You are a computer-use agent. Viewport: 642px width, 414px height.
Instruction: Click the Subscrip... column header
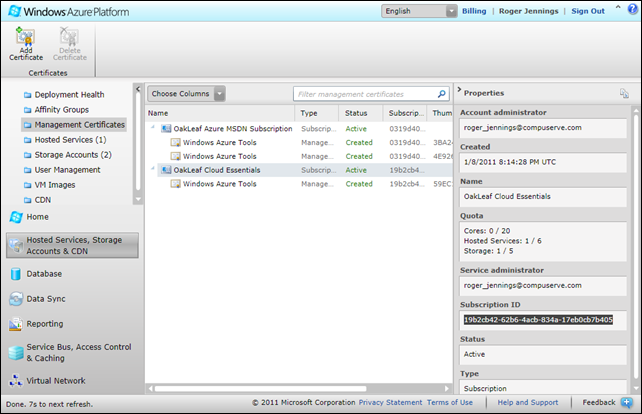[x=405, y=113]
